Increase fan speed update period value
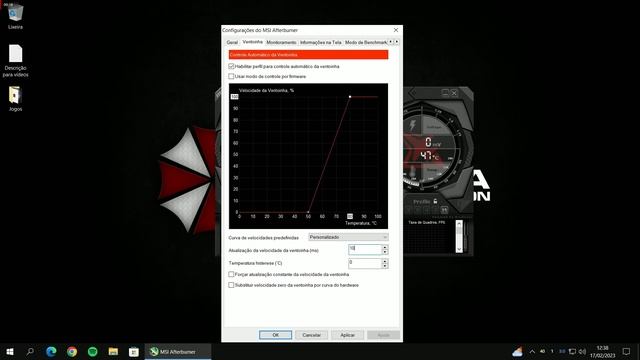This screenshot has height=360, width=640. (384, 247)
